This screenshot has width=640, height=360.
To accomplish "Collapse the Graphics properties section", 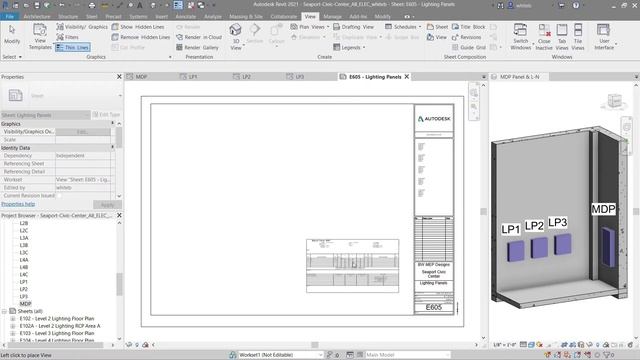I will click(x=112, y=123).
